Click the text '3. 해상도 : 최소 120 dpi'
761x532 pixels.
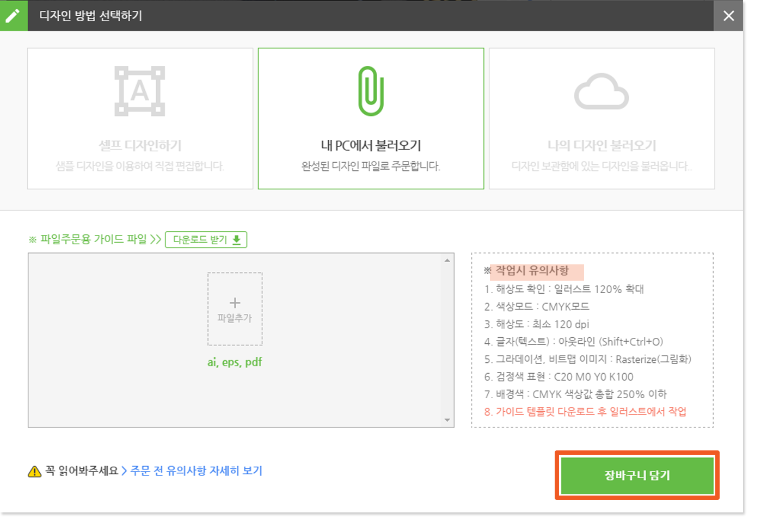click(x=537, y=324)
